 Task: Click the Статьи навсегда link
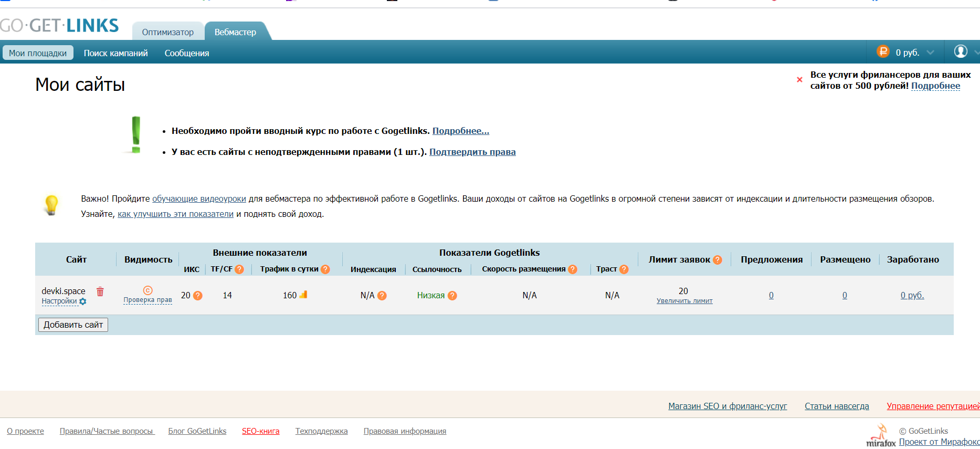[837, 406]
